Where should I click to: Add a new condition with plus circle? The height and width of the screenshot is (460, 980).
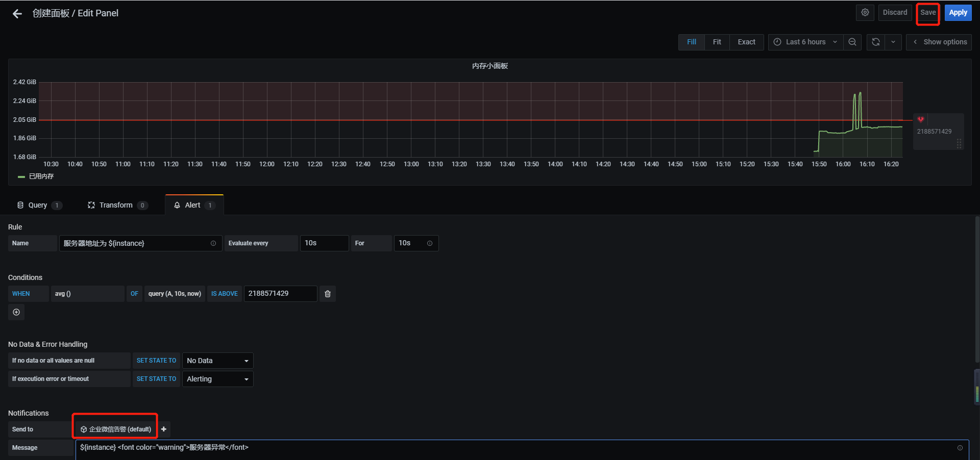(16, 312)
